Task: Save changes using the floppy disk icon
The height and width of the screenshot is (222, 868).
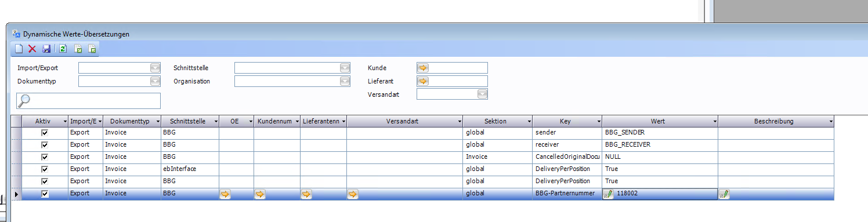Action: [47, 49]
